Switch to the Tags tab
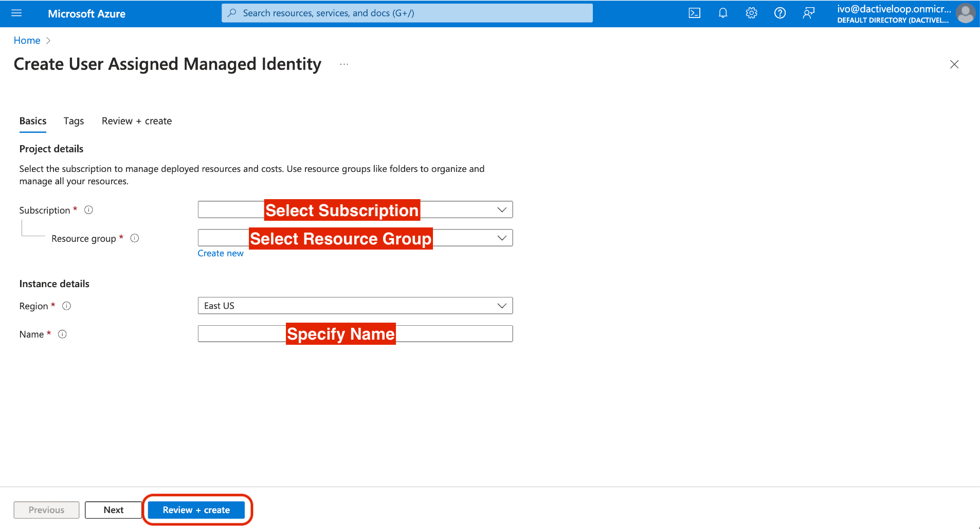Image resolution: width=980 pixels, height=529 pixels. pyautogui.click(x=74, y=121)
